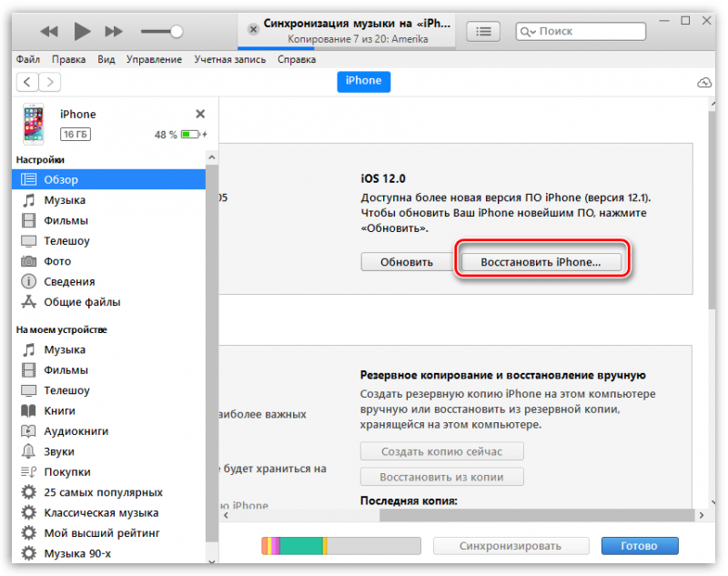Image resolution: width=728 pixels, height=576 pixels.
Task: Click the iPhone device thumbnail image
Action: tap(34, 124)
